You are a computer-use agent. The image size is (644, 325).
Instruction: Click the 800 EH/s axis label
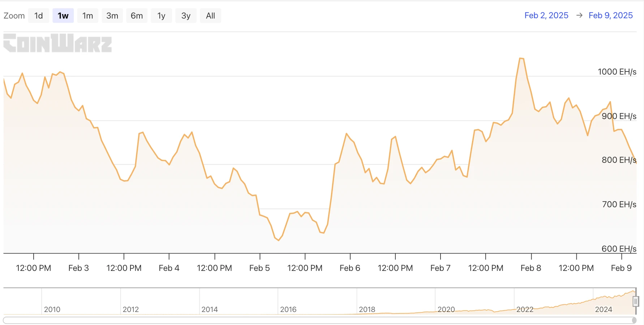click(x=619, y=160)
